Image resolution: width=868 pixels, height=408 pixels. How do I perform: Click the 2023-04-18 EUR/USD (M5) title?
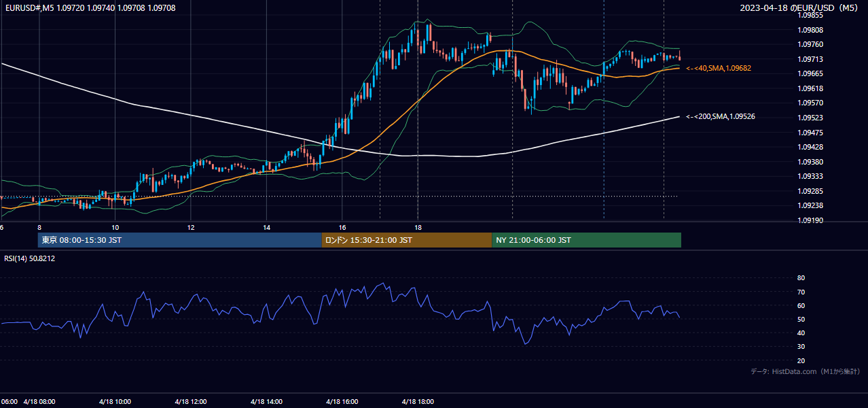point(800,7)
